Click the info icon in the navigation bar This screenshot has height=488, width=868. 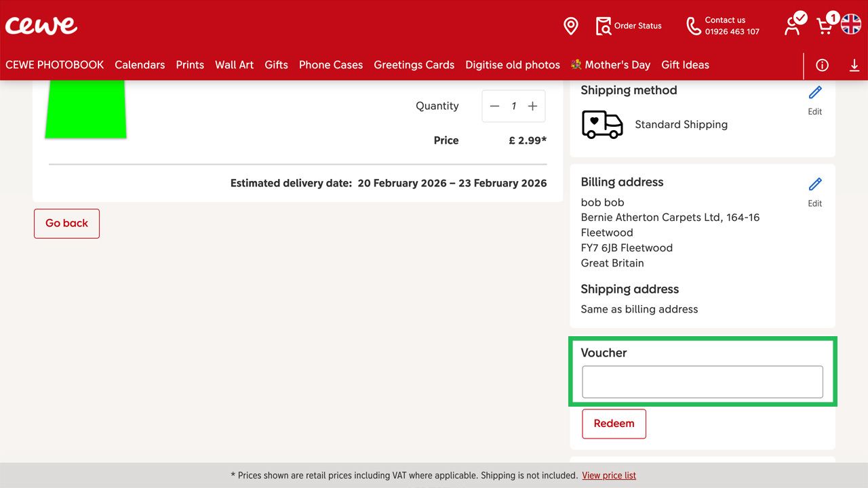(x=822, y=65)
